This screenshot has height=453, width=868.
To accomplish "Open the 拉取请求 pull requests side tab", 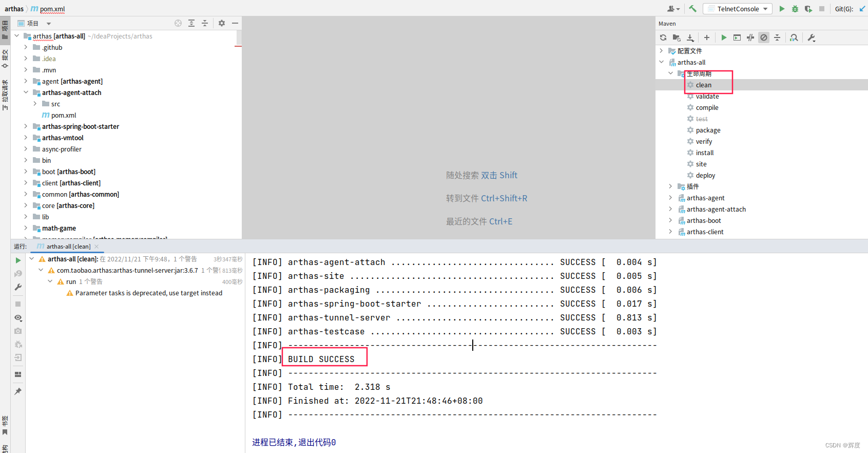I will click(x=5, y=95).
